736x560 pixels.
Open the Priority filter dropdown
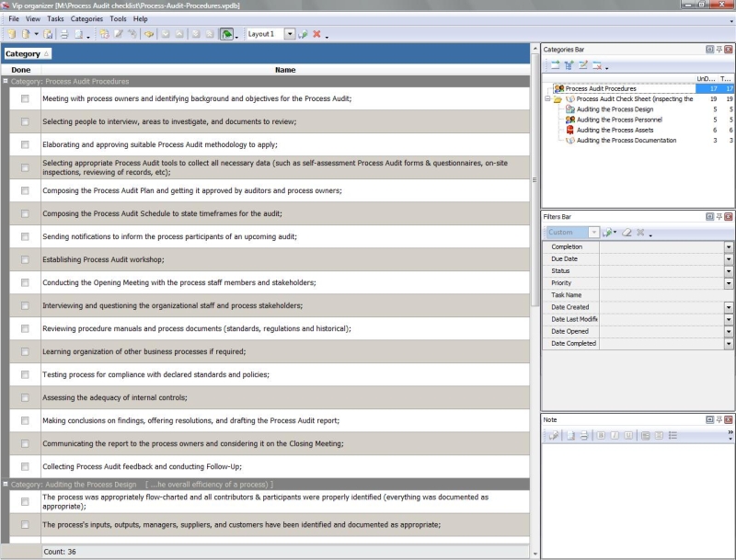(729, 283)
